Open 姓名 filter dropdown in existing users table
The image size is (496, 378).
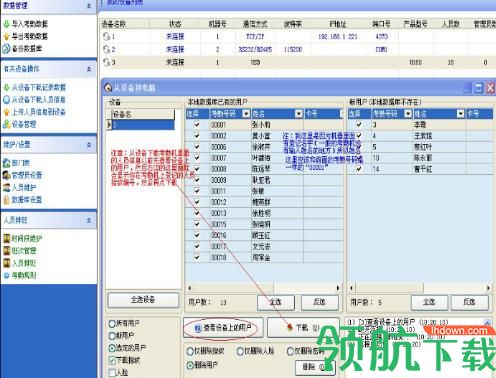(299, 114)
